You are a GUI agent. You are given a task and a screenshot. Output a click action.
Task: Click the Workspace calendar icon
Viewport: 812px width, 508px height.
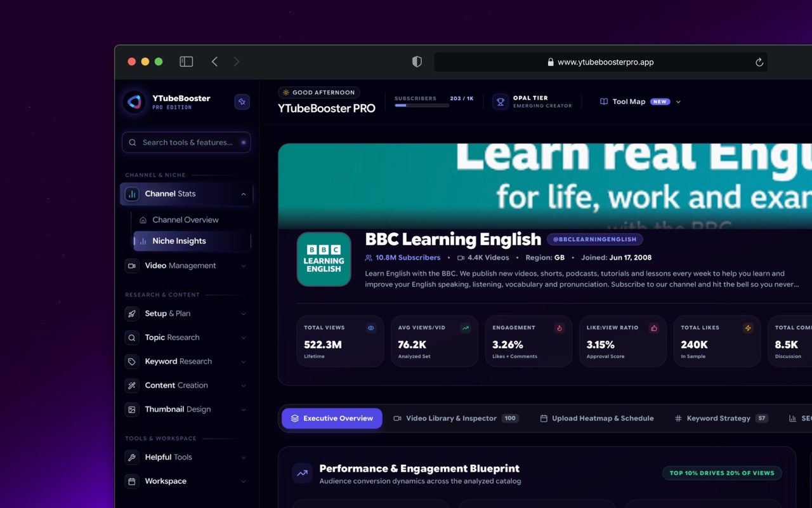coord(132,481)
